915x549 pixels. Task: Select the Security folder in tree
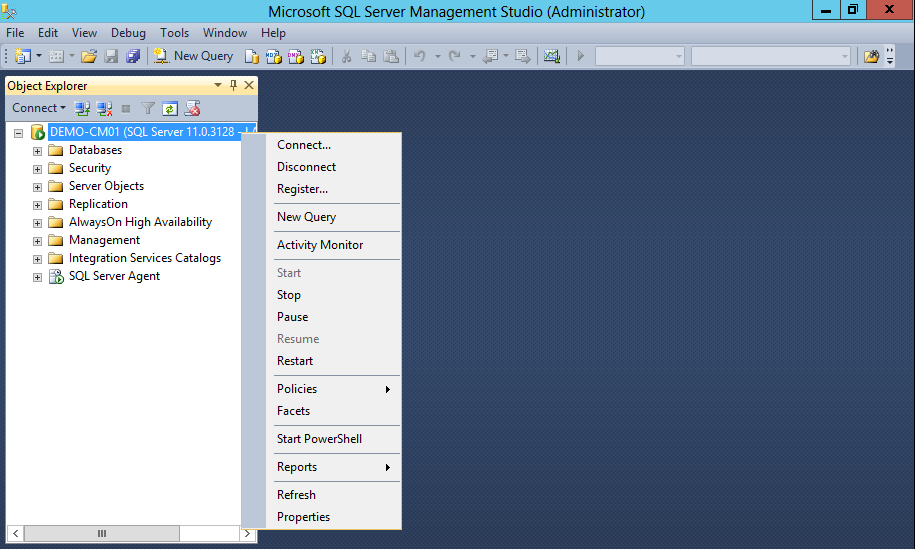(x=89, y=168)
